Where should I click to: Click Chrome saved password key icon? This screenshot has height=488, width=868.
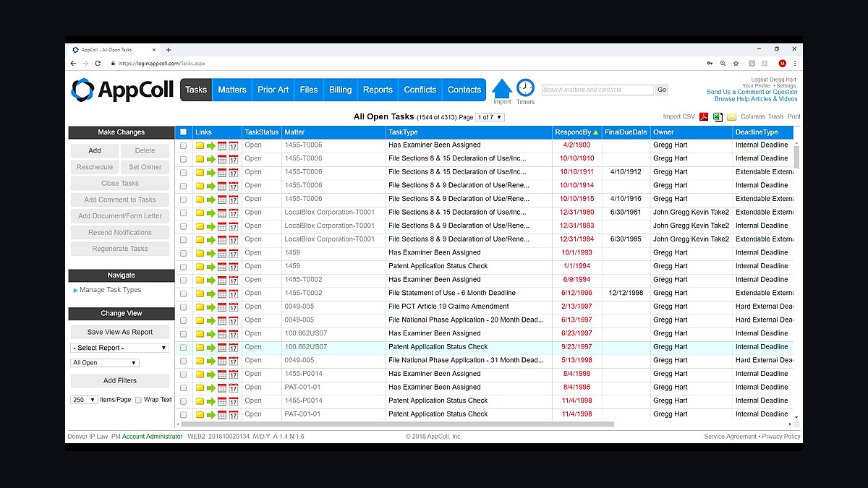[x=710, y=64]
